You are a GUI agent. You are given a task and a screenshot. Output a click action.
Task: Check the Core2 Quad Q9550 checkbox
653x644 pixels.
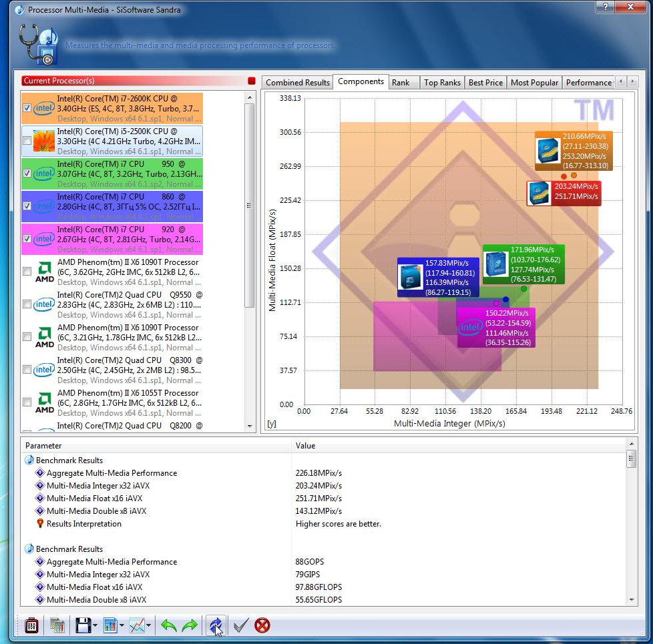click(x=27, y=304)
